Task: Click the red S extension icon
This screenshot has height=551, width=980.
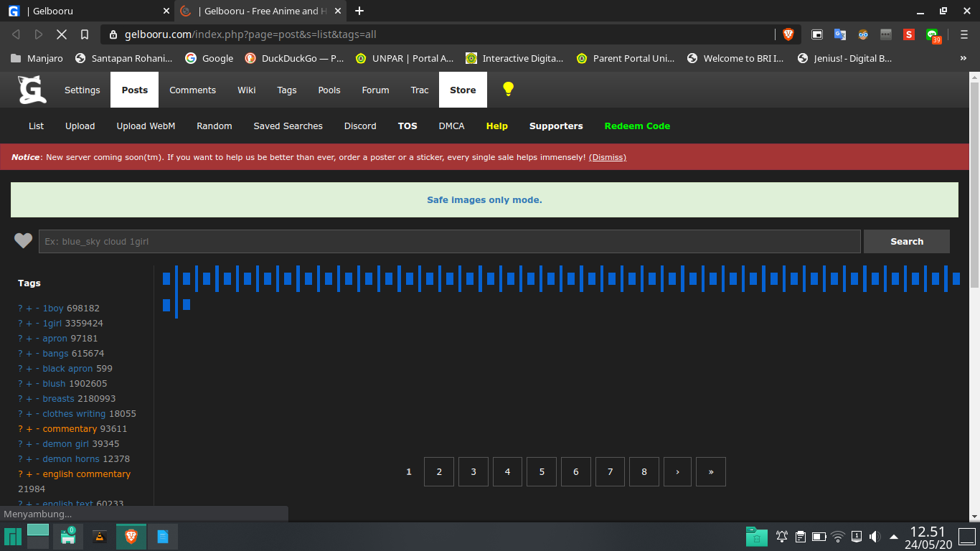Action: (909, 34)
